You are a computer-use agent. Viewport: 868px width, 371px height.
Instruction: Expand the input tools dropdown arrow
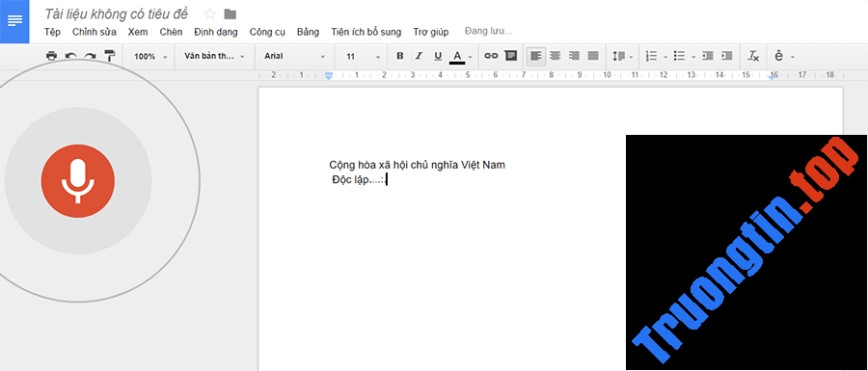793,57
